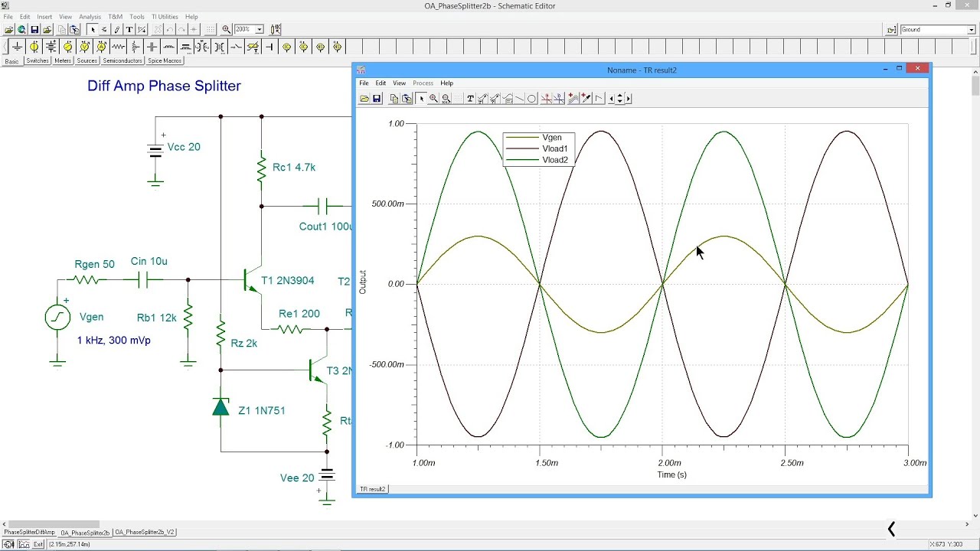Zoom in magnifier in result window toolbar
The height and width of the screenshot is (551, 980).
pos(433,98)
